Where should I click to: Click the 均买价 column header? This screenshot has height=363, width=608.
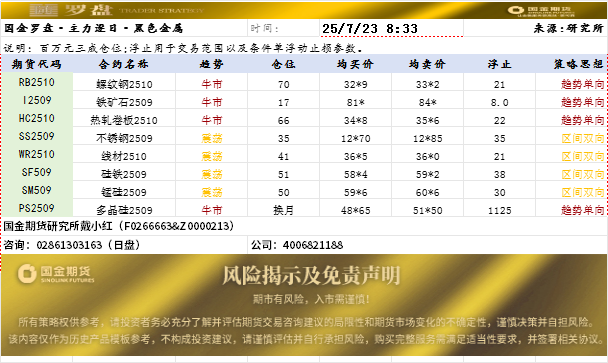(x=356, y=64)
